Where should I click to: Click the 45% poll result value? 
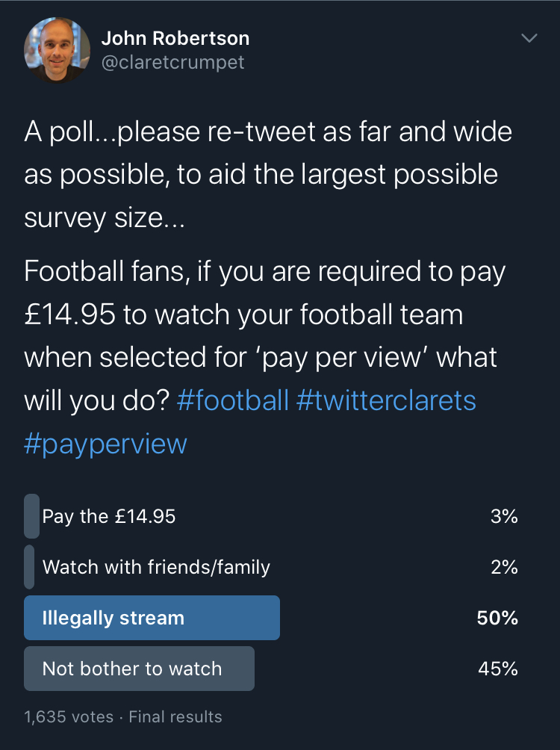tap(498, 669)
